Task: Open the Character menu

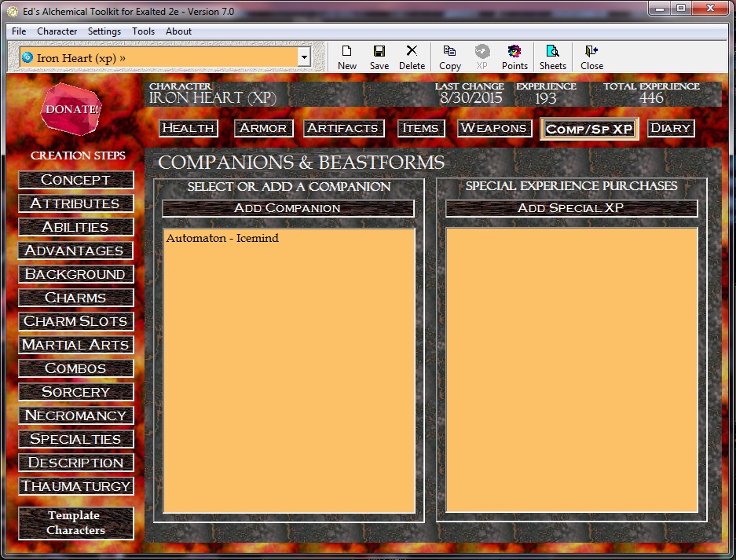Action: point(57,31)
